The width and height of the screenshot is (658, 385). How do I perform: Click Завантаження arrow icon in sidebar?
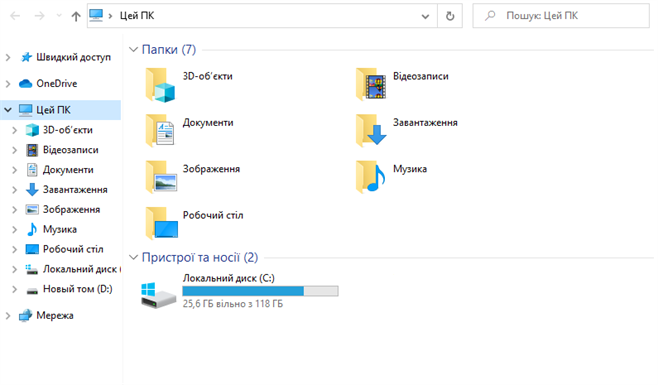[x=32, y=190]
